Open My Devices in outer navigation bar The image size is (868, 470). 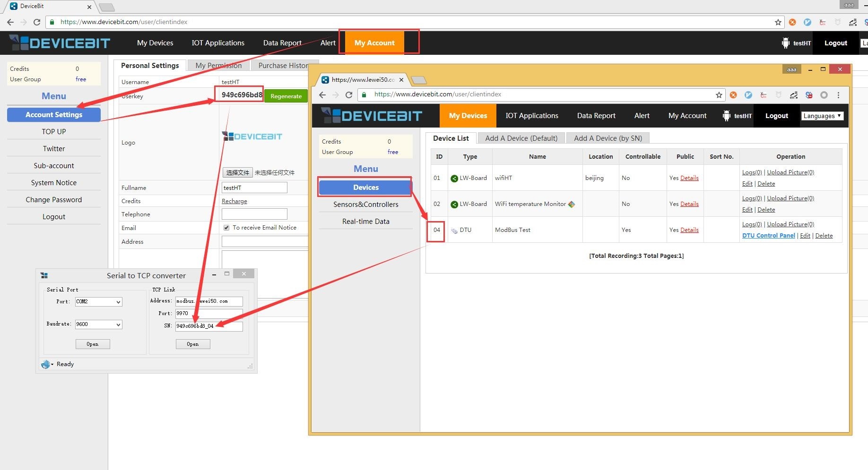[x=155, y=43]
